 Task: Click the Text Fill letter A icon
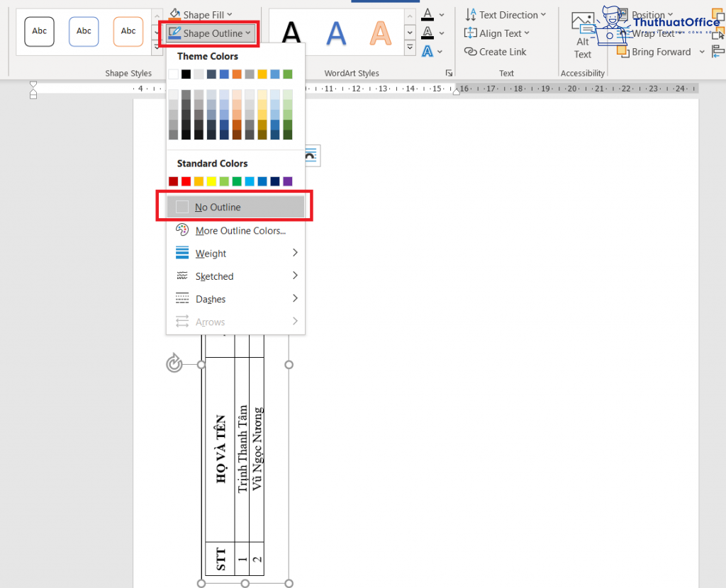coord(428,15)
